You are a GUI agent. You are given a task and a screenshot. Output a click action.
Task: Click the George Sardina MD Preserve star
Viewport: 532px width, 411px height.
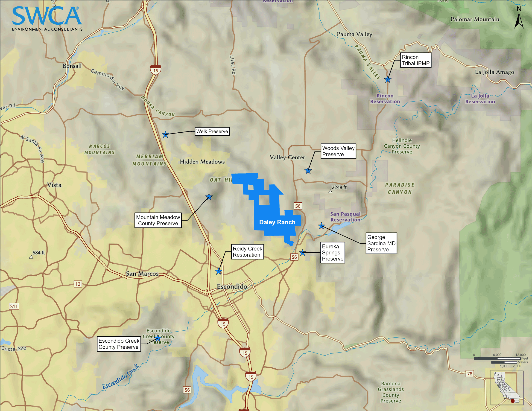pos(322,226)
